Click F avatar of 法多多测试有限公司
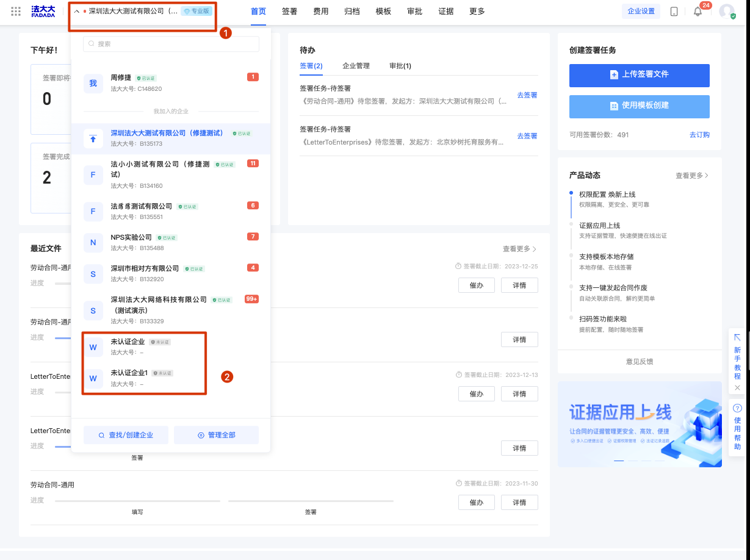 click(93, 212)
